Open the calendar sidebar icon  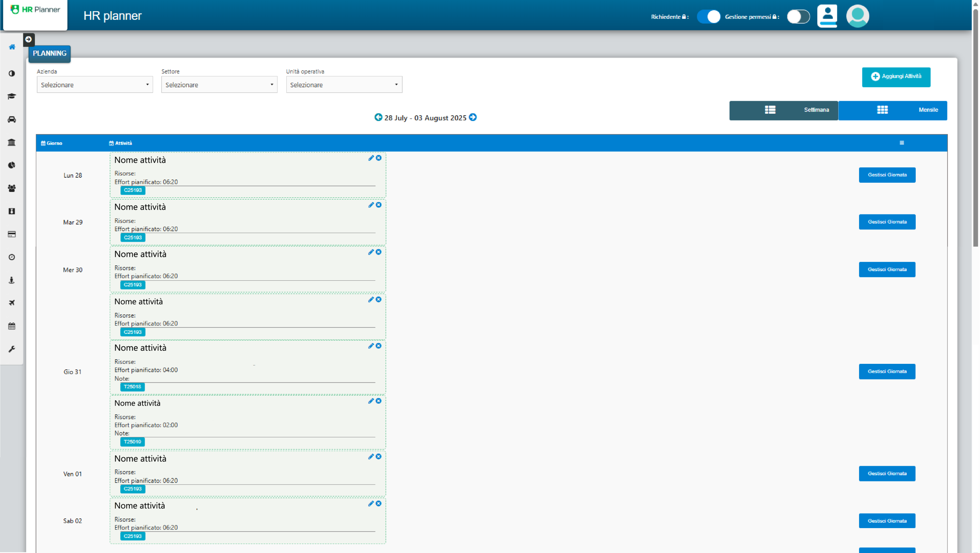click(12, 326)
